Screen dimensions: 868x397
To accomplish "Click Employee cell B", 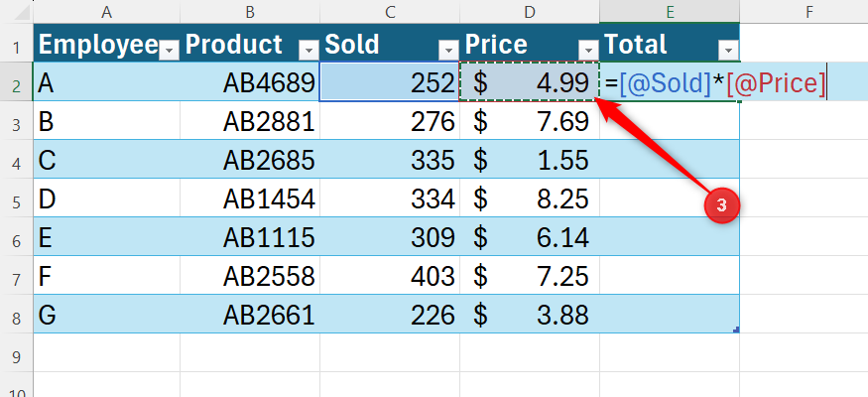I will tap(106, 120).
